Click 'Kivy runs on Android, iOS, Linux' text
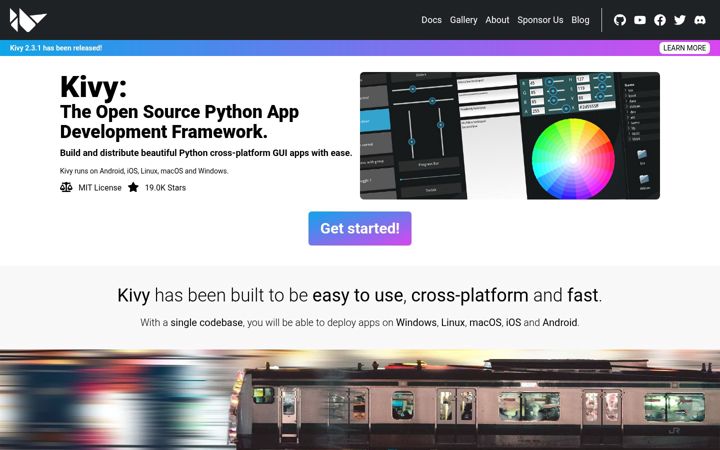This screenshot has width=720, height=450. pyautogui.click(x=144, y=171)
